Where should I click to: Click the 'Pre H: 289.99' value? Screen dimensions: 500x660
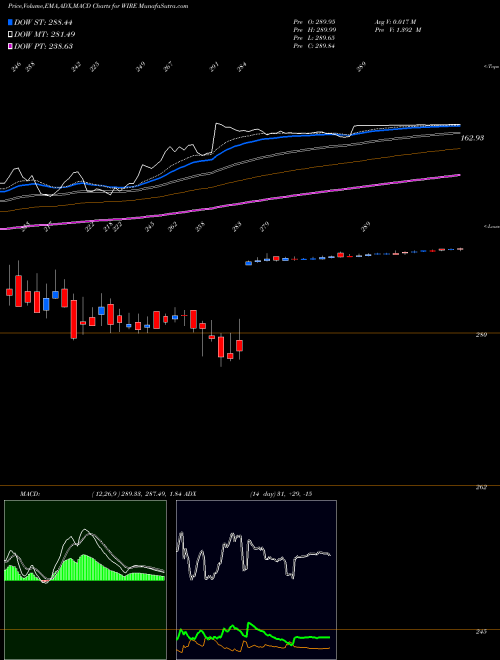click(314, 30)
